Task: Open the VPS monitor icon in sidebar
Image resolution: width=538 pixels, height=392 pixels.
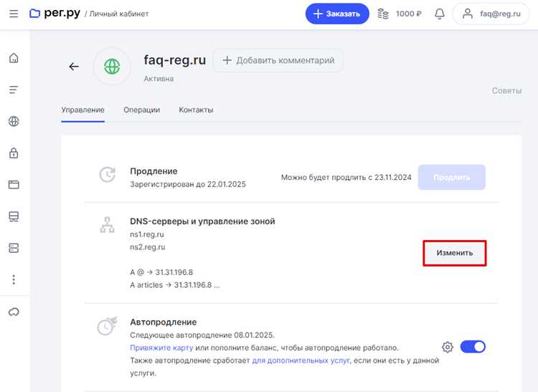Action: coord(14,216)
